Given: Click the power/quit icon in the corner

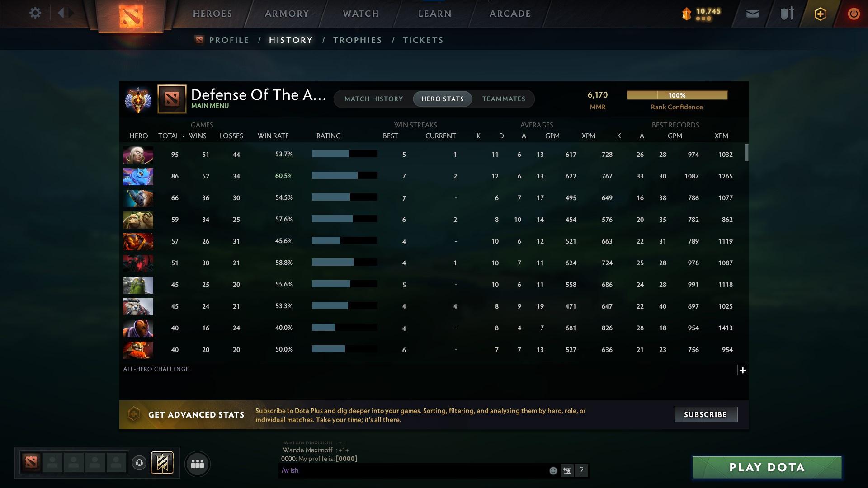Looking at the screenshot, I should [854, 14].
